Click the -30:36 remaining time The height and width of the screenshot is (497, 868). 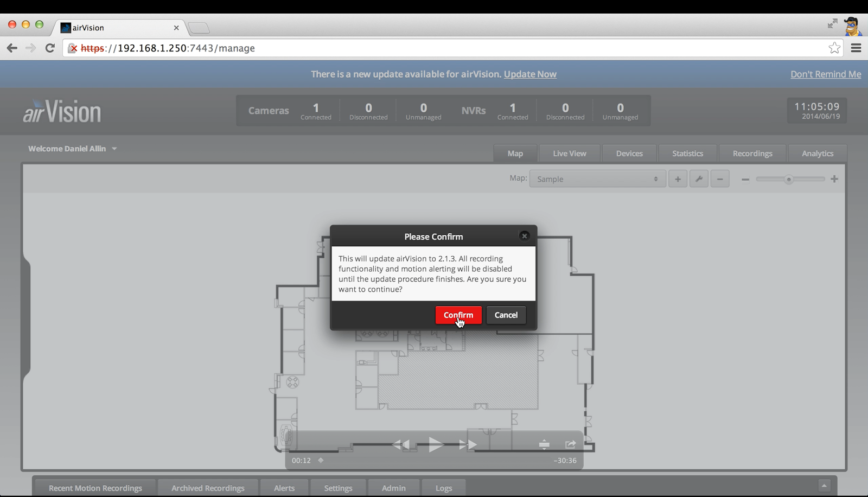tap(565, 461)
